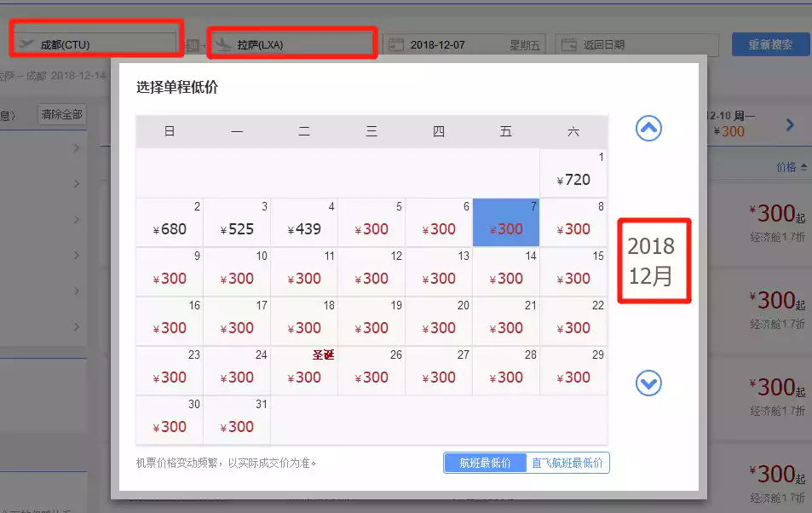Image resolution: width=812 pixels, height=513 pixels.
Task: Click the up arrow for previous month
Action: (x=648, y=129)
